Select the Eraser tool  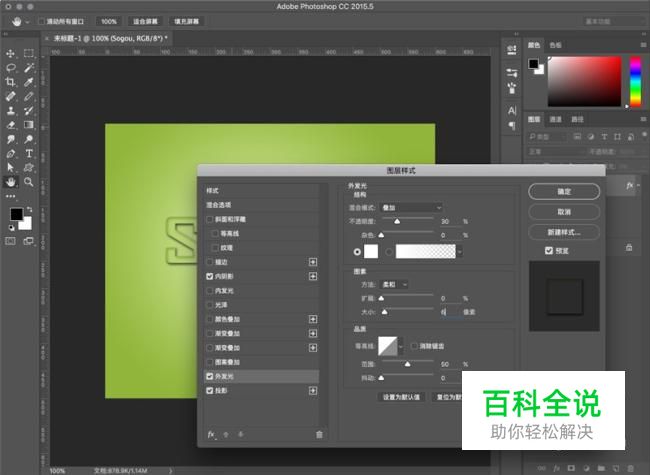point(11,125)
